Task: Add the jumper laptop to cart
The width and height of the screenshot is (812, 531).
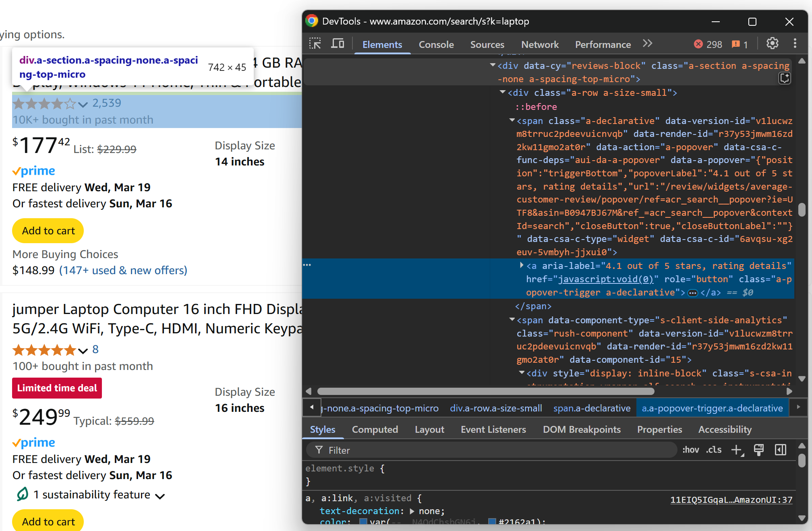Action: (48, 521)
